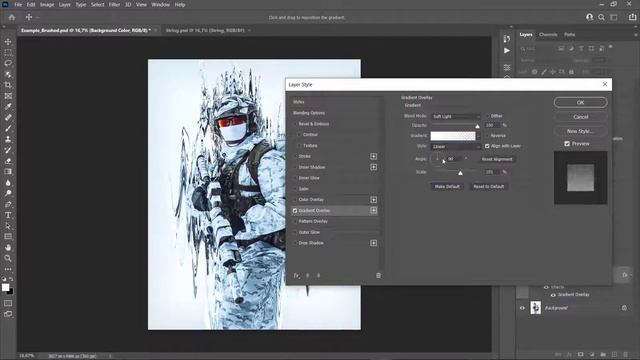Hide the Background layer eye icon
Viewport: 640px width, 360px height.
pos(522,308)
